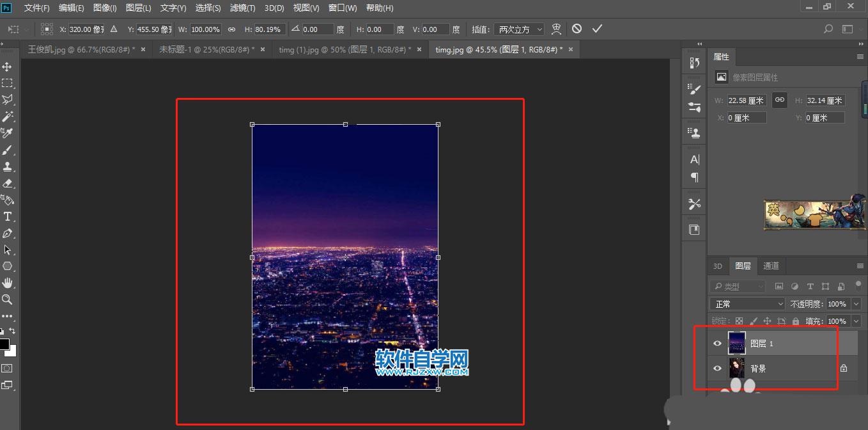Select the Magic Wand tool
Screen dimensions: 868x430
pos(8,116)
